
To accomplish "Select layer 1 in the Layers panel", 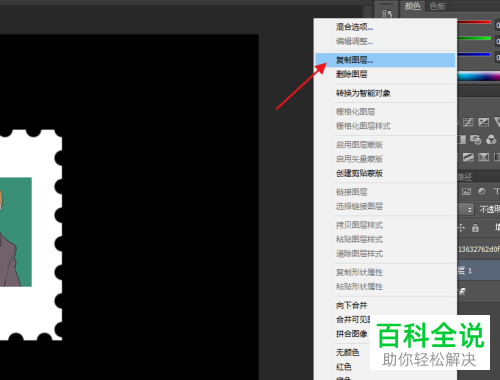I will (479, 271).
